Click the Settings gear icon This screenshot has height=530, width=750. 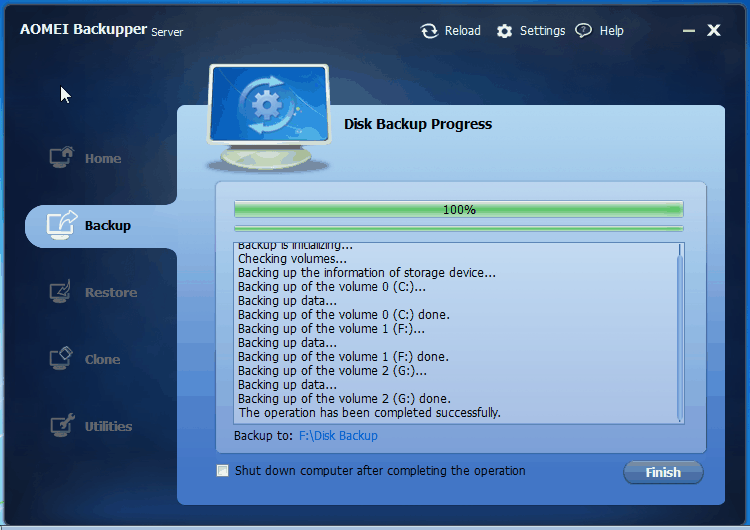tap(504, 31)
